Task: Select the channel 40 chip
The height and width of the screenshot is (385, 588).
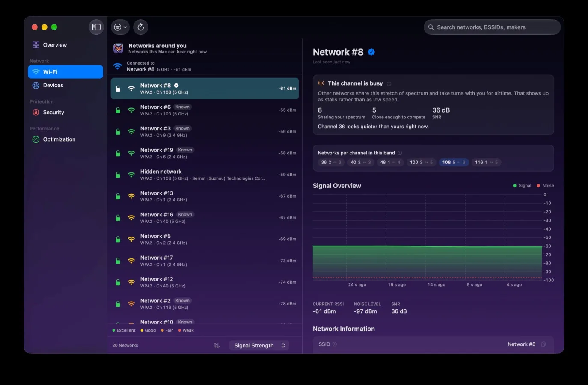Action: tap(361, 163)
